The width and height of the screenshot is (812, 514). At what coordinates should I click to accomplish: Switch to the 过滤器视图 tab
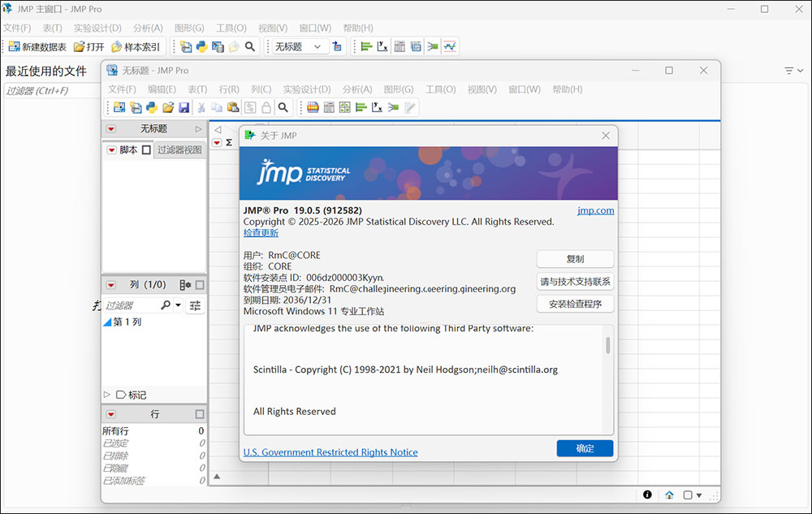coord(179,150)
